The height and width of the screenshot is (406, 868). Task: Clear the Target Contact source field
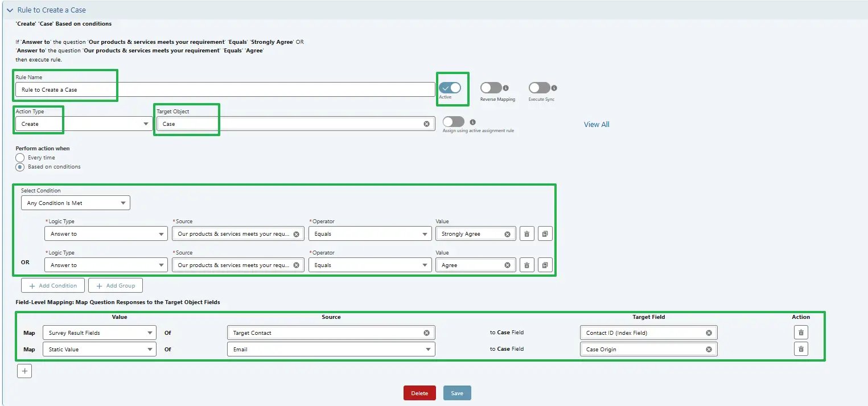click(x=426, y=333)
